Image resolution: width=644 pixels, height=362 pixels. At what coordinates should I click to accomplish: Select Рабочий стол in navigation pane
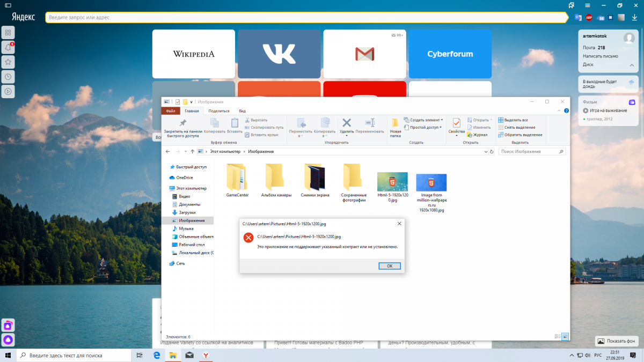[x=188, y=245]
